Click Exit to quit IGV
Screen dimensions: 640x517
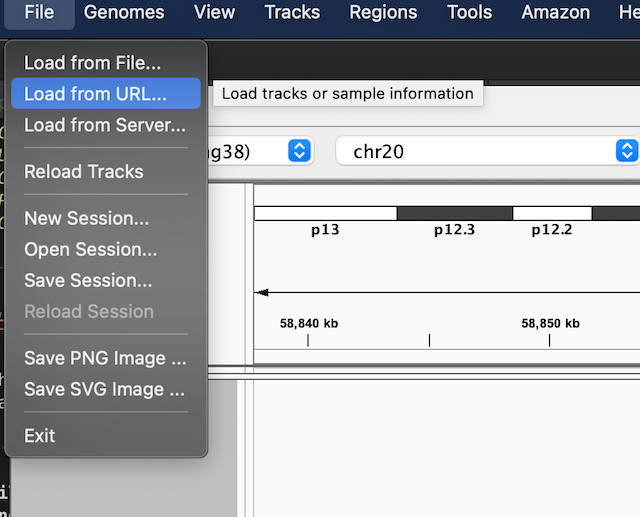(x=40, y=436)
